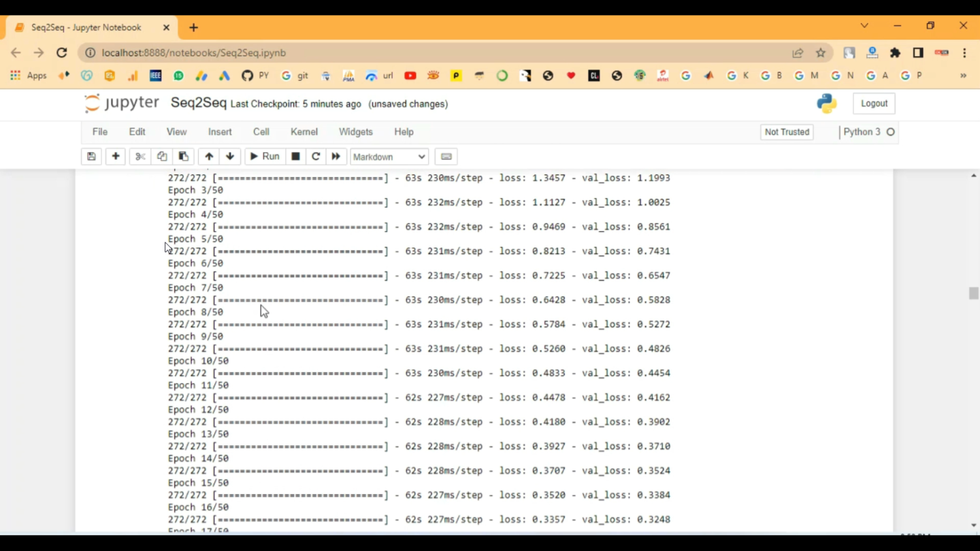Open the Markdown cell type dropdown
Viewport: 980px width, 551px height.
point(389,157)
